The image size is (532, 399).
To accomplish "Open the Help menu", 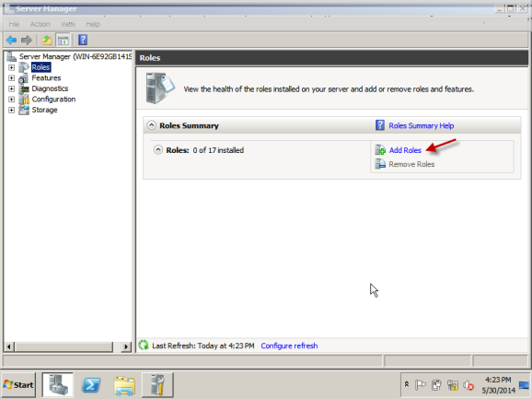I will pos(93,24).
